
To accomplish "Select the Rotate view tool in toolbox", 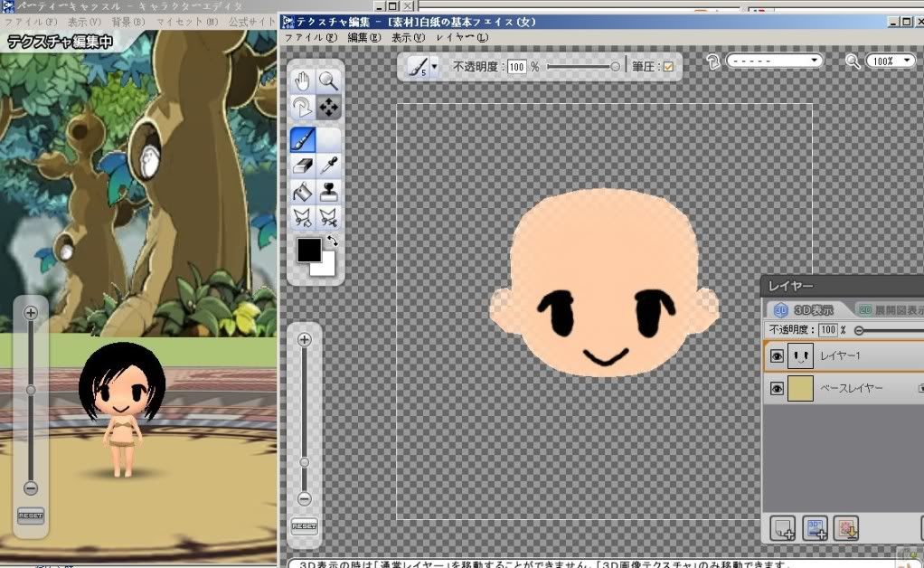I will (x=302, y=108).
